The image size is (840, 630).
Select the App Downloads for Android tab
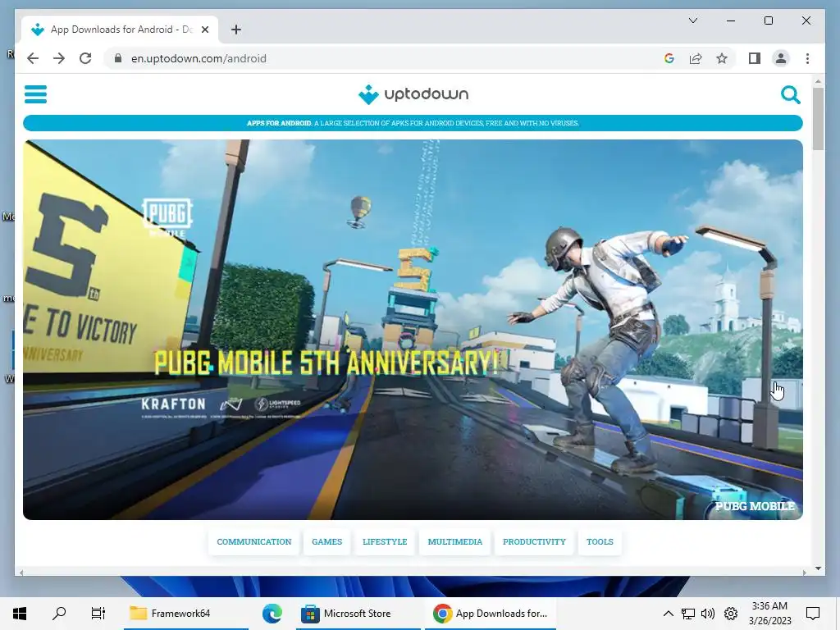pyautogui.click(x=120, y=30)
